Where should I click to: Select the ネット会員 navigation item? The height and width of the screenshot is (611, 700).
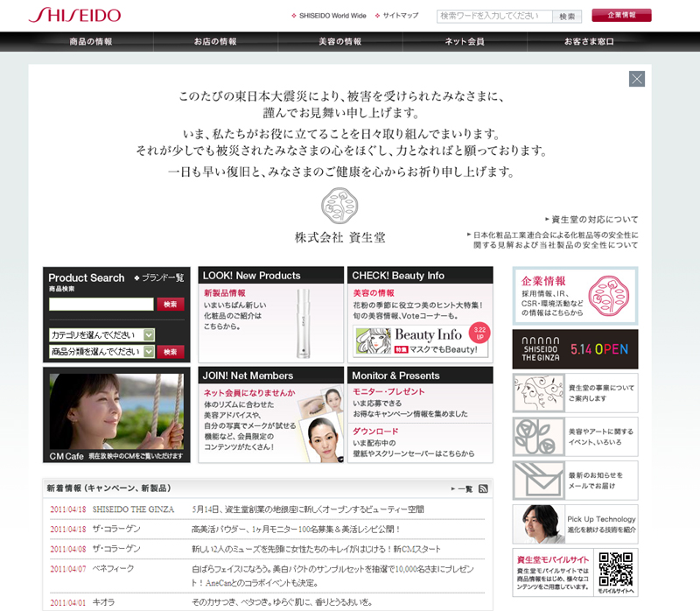point(464,42)
